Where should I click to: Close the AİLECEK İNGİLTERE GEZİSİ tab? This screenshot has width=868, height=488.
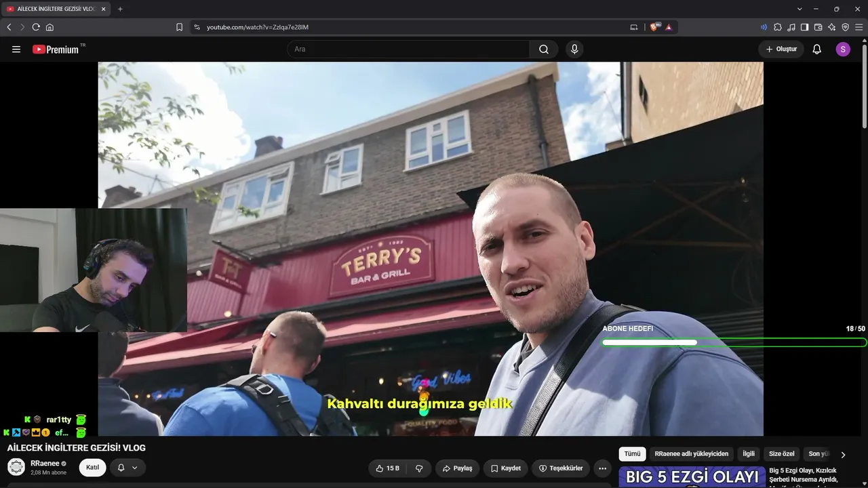pos(103,9)
